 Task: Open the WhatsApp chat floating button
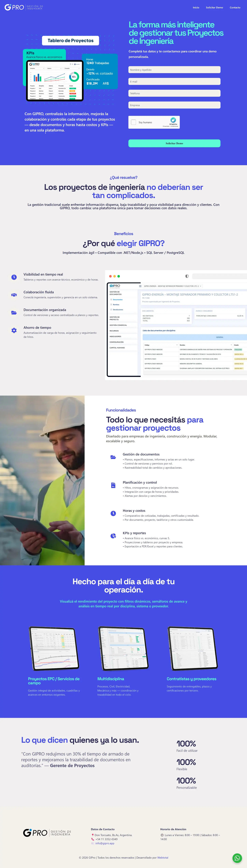click(x=237, y=858)
